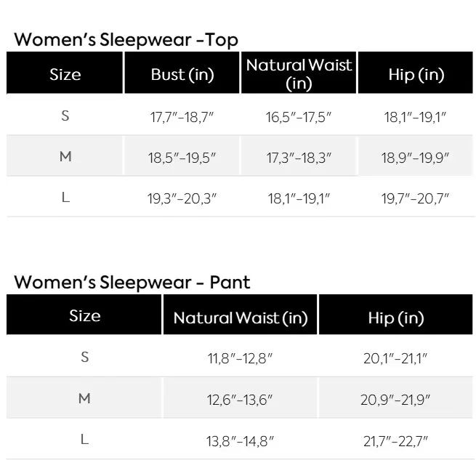
Task: Click the 18,5″–19,5″ bust measurement
Action: click(183, 157)
